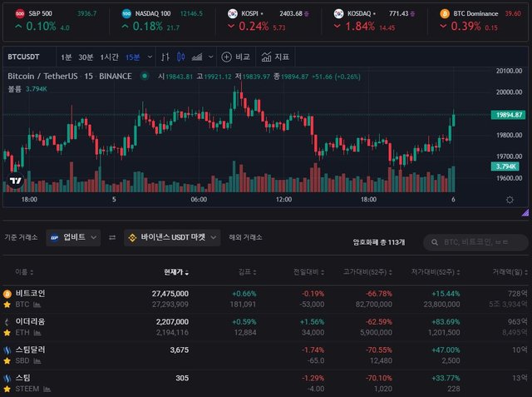Toggle favorite star for 비트코인 BTC
This screenshot has height=397, width=532.
point(7,305)
